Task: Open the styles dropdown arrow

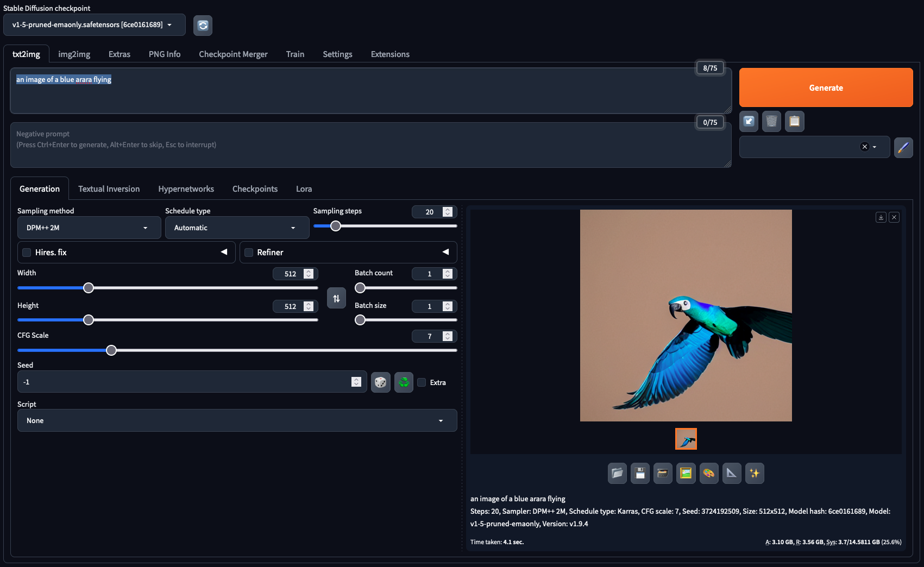Action: pos(875,147)
